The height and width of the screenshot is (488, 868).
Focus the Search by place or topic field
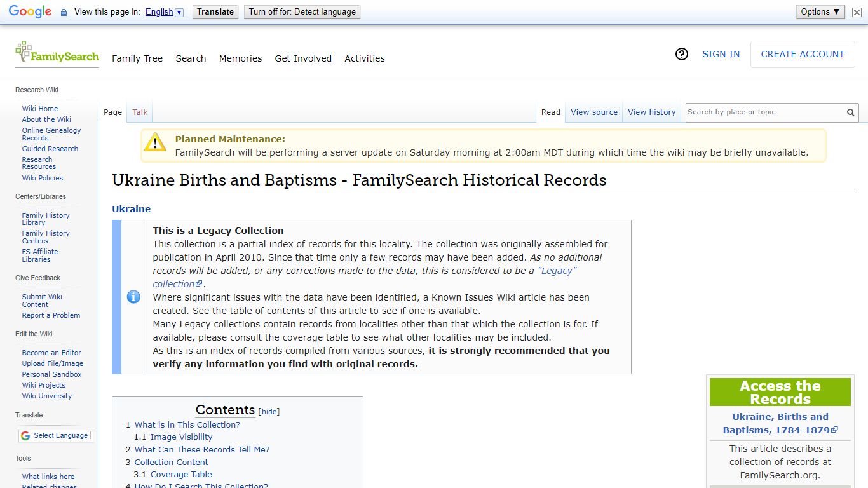point(765,112)
